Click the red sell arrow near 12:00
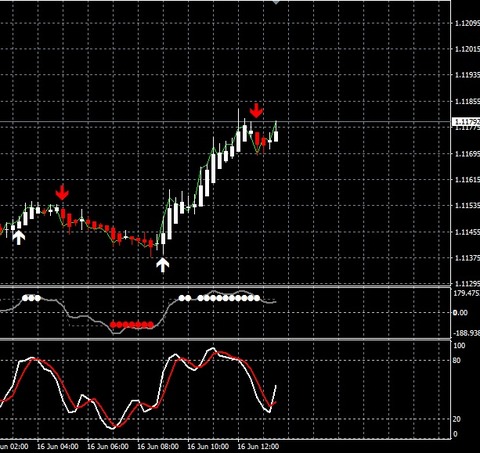Screen dimensions: 480x453 pos(256,111)
